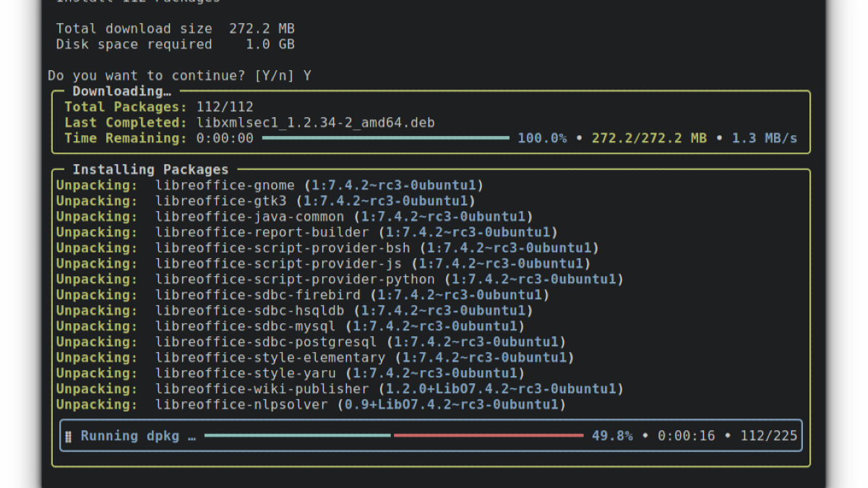Click the 272.2/272.2 MB downloaded size
This screenshot has width=868, height=488.
[x=649, y=138]
